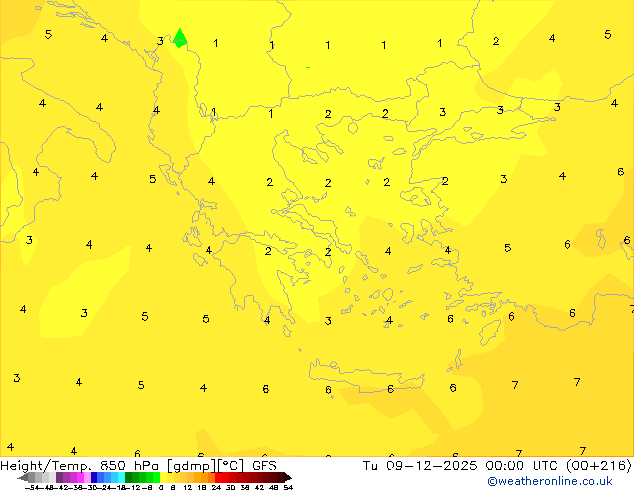Pick the dark blue swatch in the legend
This screenshot has height=490, width=634.
(x=94, y=477)
